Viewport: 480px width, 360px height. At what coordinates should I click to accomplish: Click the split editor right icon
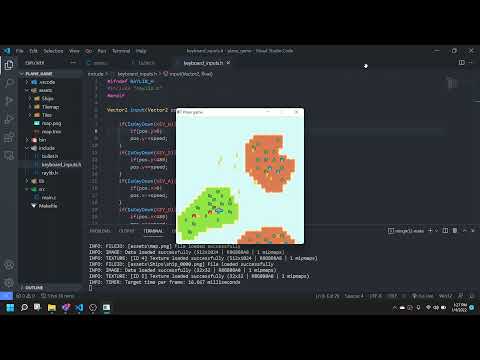(462, 62)
